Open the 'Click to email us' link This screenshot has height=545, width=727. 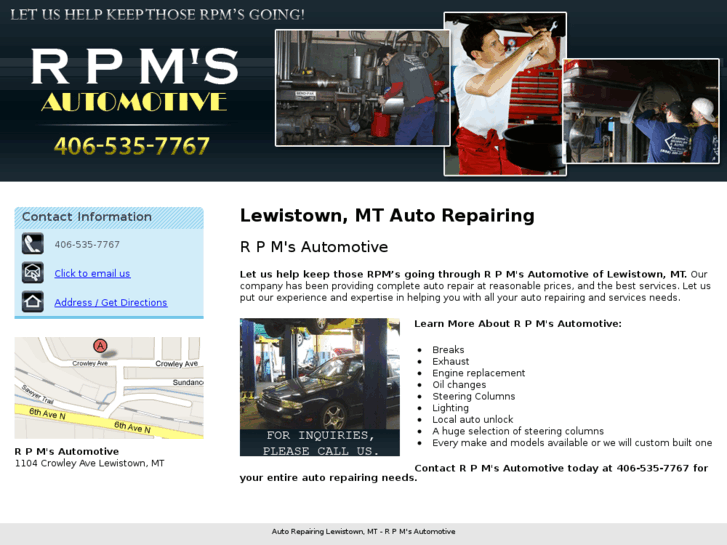click(92, 273)
